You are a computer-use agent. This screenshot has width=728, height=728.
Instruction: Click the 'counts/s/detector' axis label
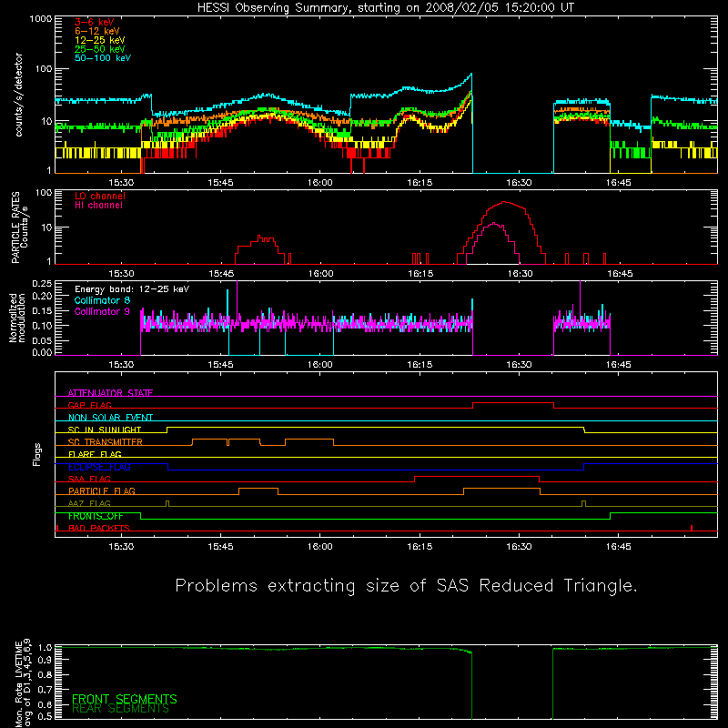click(18, 95)
